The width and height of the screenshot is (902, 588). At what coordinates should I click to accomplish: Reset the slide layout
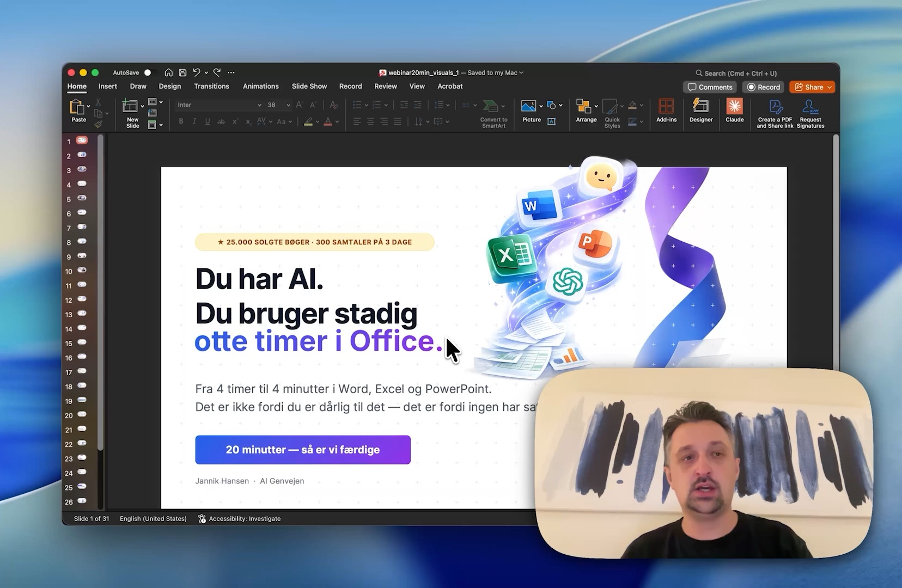(153, 113)
